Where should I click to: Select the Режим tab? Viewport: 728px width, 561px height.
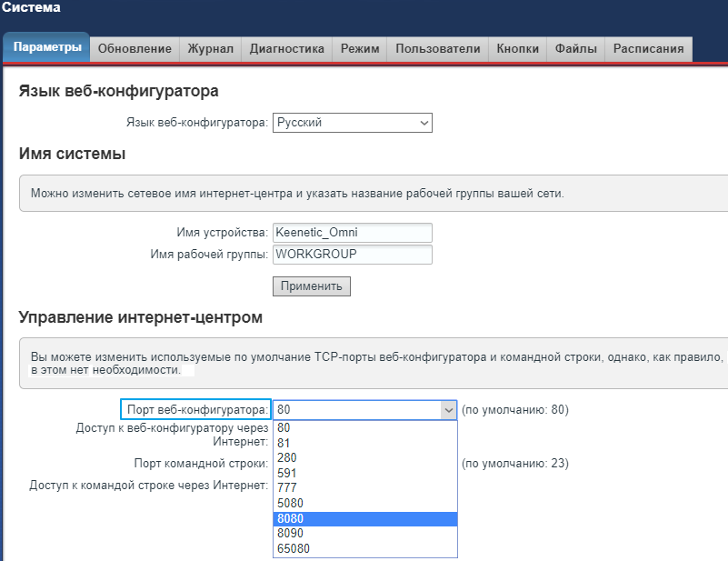360,49
